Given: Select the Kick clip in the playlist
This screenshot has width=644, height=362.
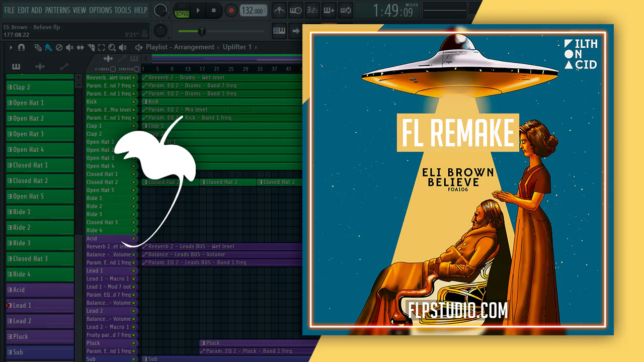Looking at the screenshot, I should click(222, 102).
